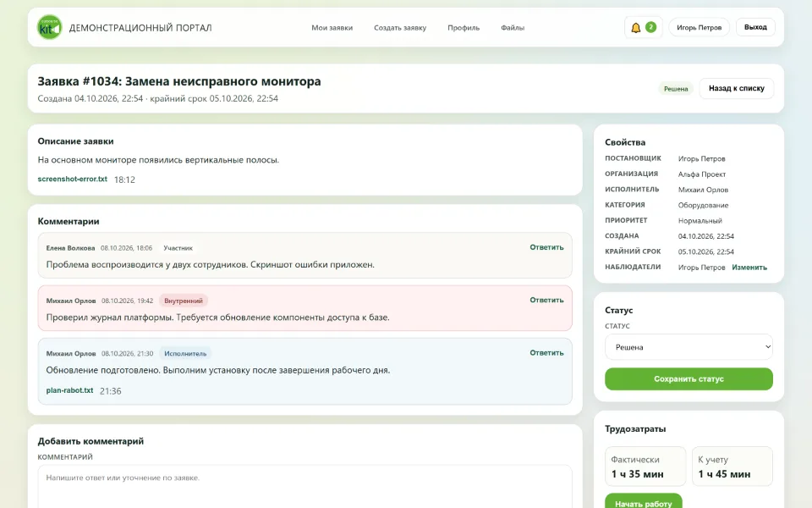Click the attachment time 21:36

[x=110, y=391]
